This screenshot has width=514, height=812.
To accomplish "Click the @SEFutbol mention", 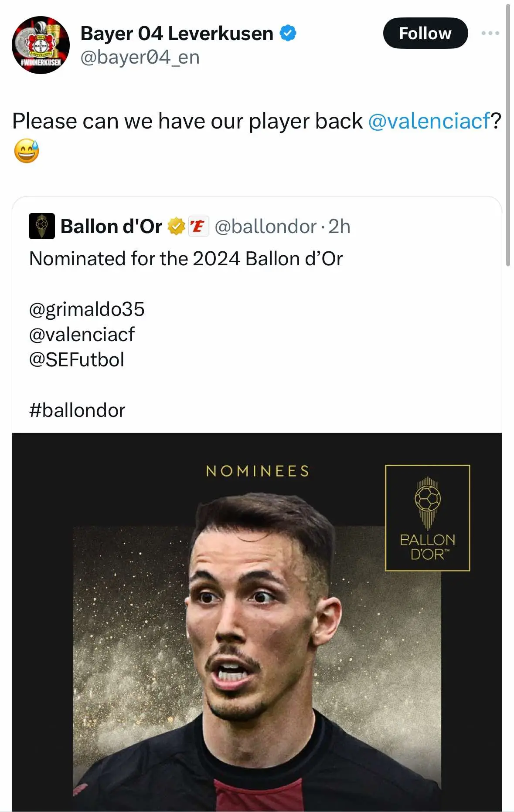I will [x=76, y=360].
